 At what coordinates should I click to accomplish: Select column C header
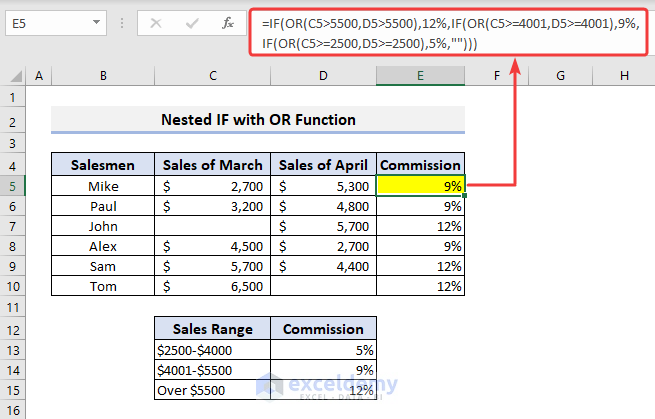click(213, 75)
